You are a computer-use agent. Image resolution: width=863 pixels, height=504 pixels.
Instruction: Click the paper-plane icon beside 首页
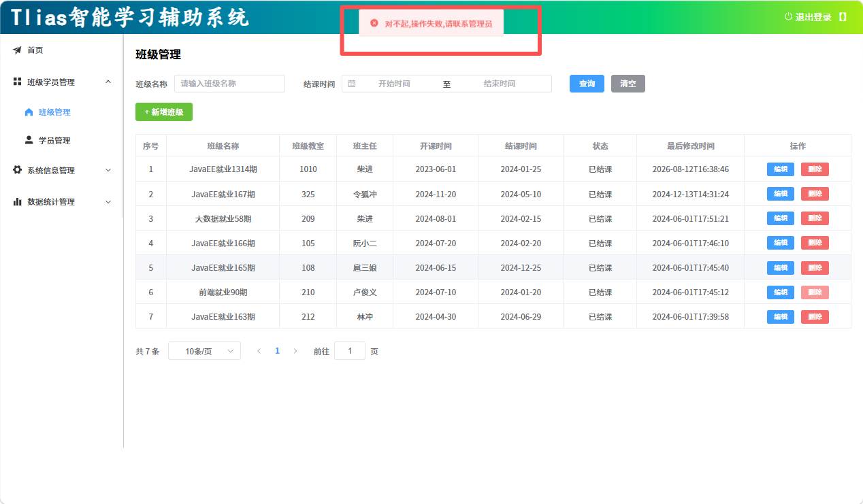[17, 50]
